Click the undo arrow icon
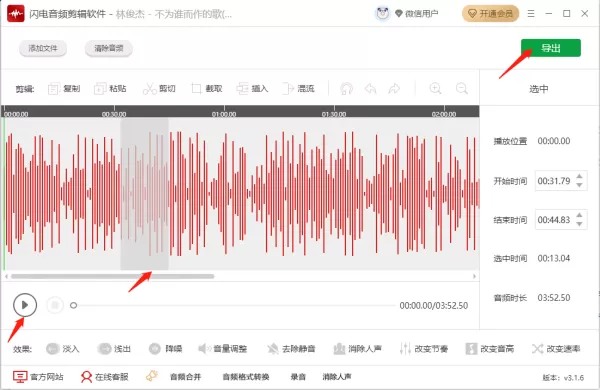The height and width of the screenshot is (390, 600). [370, 89]
